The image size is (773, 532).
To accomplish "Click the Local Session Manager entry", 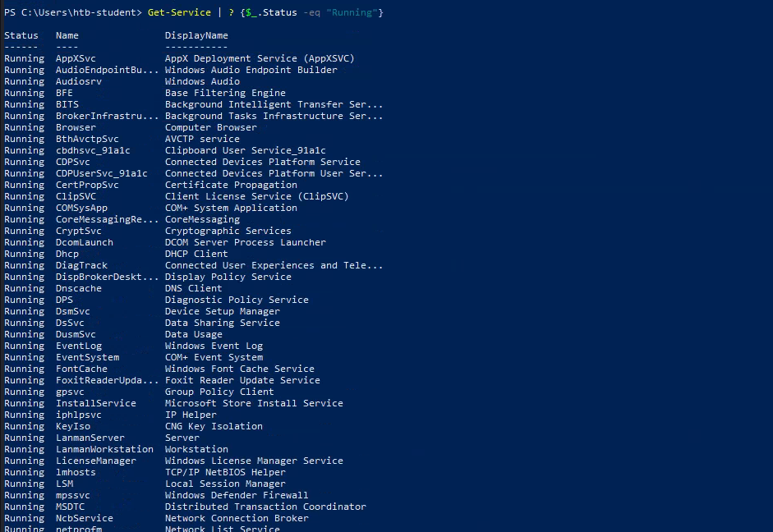I will click(x=225, y=484).
